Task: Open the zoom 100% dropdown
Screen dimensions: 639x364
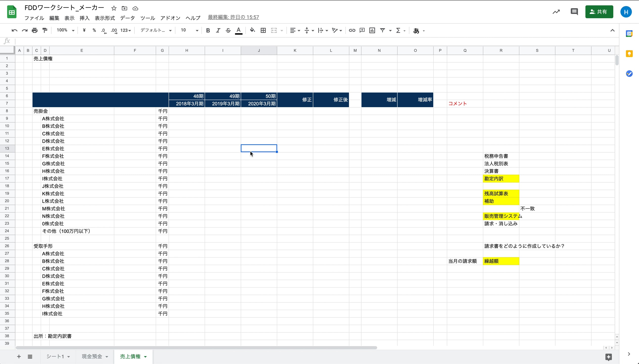Action: [x=65, y=30]
